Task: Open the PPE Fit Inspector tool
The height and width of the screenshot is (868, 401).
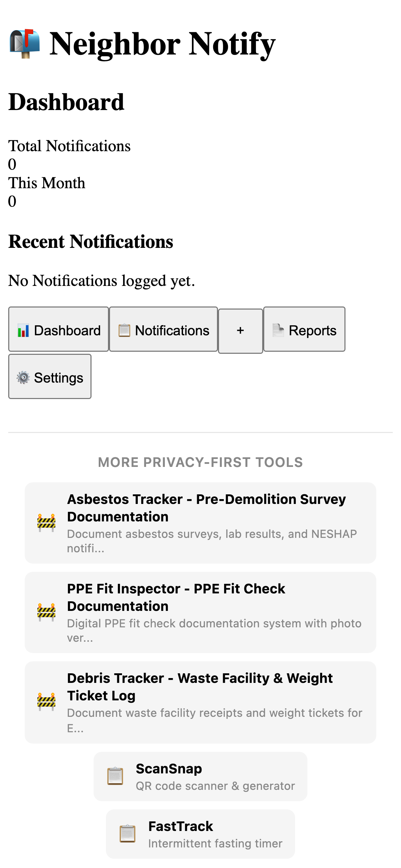Action: tap(200, 612)
